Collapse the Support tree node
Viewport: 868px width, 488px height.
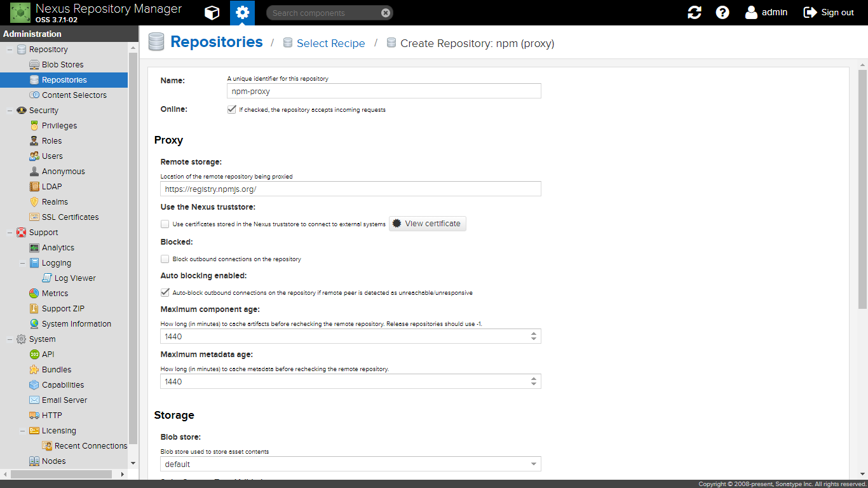click(10, 233)
